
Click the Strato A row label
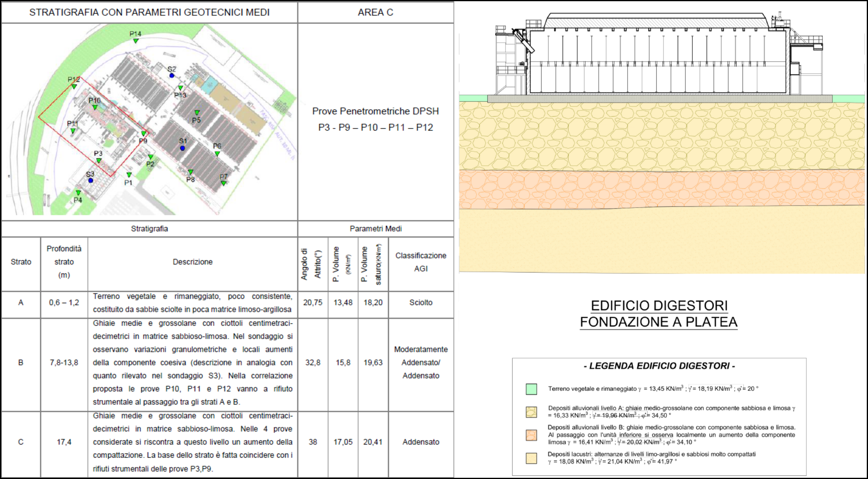click(21, 302)
